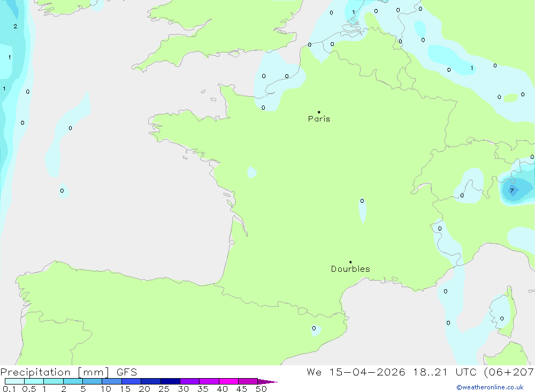Click the 35 legend scale label
Viewport: 535px width, 392px height.
point(203,389)
